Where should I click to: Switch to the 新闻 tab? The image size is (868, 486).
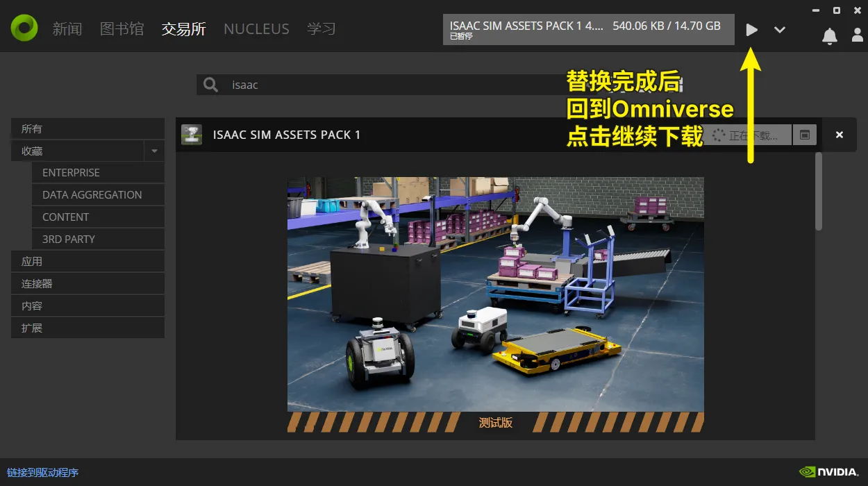click(x=67, y=29)
